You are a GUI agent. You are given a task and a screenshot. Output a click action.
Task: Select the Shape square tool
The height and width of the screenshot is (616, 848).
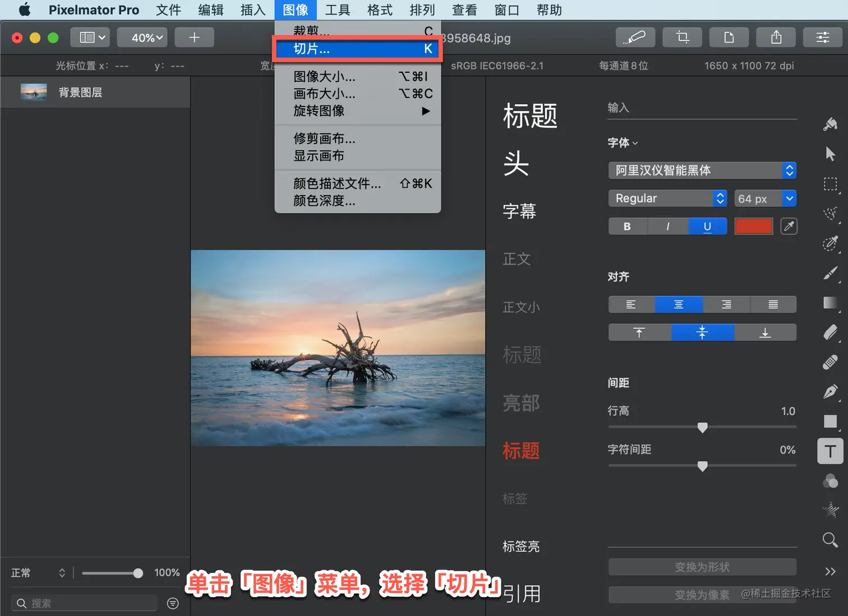click(831, 422)
